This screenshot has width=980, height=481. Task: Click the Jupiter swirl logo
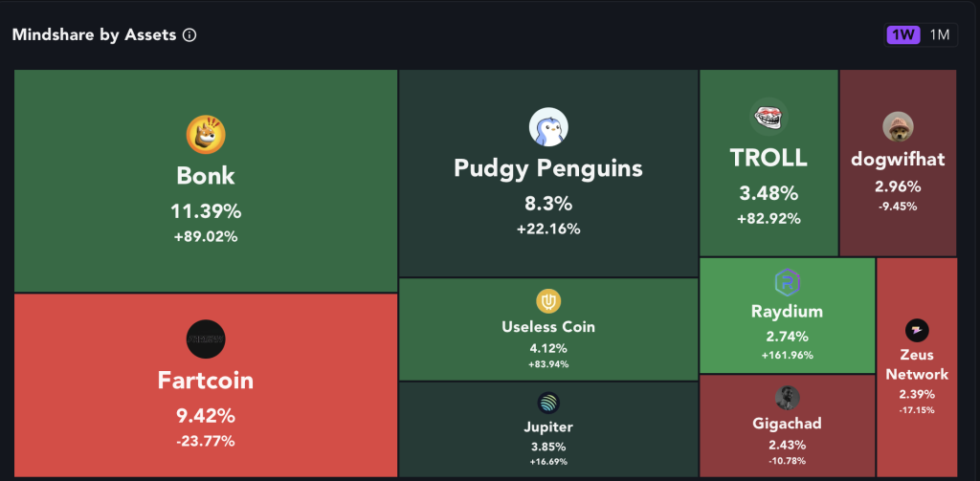pos(548,404)
